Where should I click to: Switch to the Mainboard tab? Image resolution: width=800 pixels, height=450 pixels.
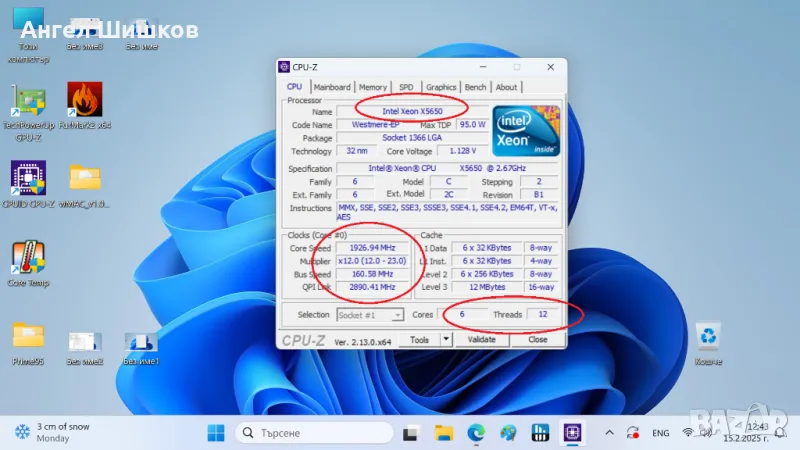point(332,87)
